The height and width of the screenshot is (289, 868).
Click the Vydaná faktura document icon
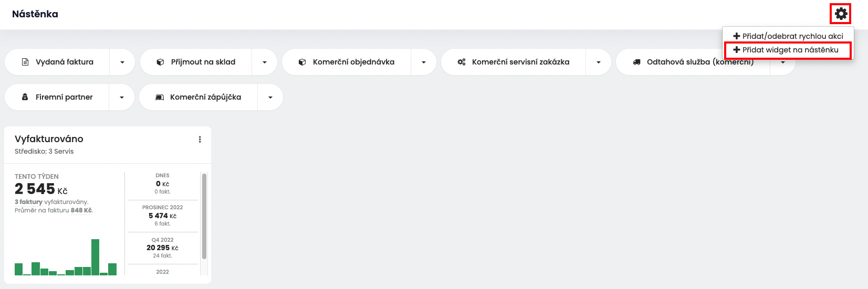pyautogui.click(x=25, y=62)
